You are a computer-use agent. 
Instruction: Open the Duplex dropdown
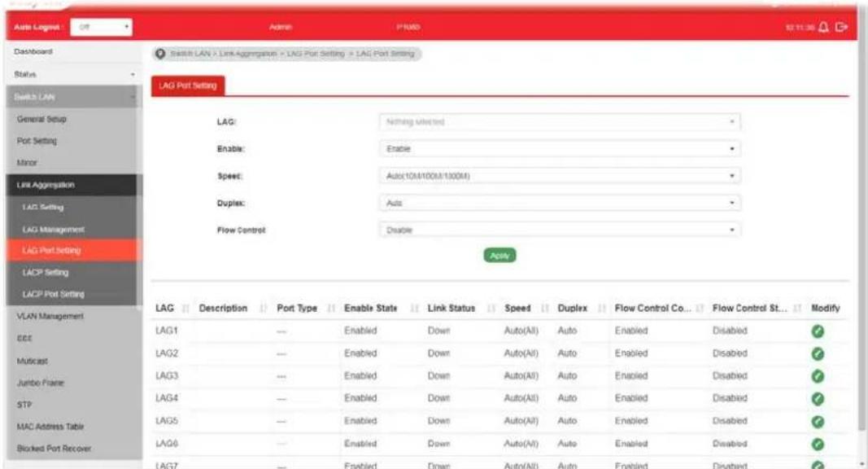pyautogui.click(x=560, y=203)
